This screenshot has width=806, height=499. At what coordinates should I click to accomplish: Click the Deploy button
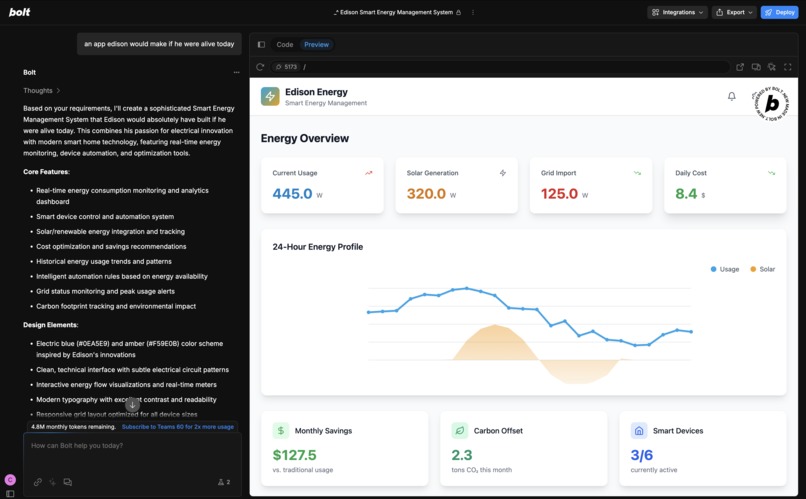(779, 12)
